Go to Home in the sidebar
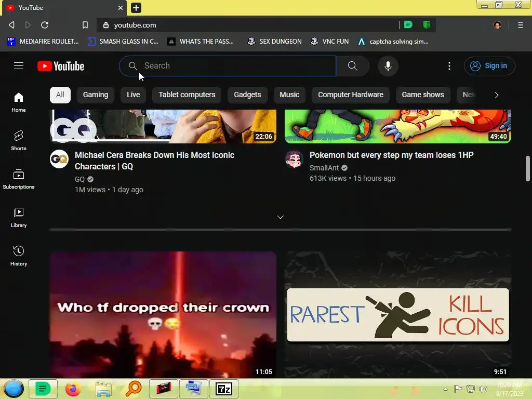 19,102
